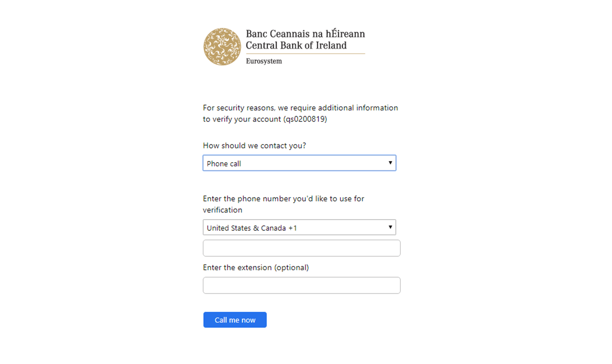The width and height of the screenshot is (612, 364).
Task: Click the Banc Ceannais na hÉireann heading
Action: pyautogui.click(x=305, y=34)
